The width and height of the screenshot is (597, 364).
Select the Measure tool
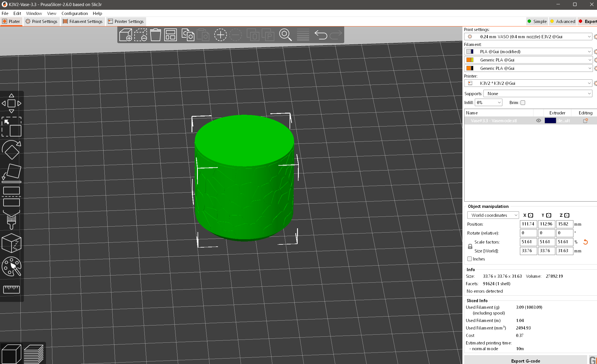[12, 290]
